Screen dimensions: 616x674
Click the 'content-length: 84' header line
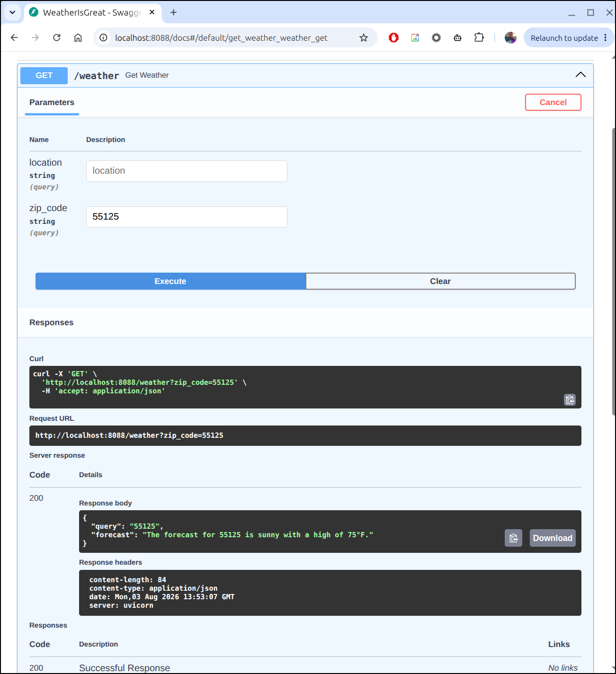pyautogui.click(x=128, y=580)
